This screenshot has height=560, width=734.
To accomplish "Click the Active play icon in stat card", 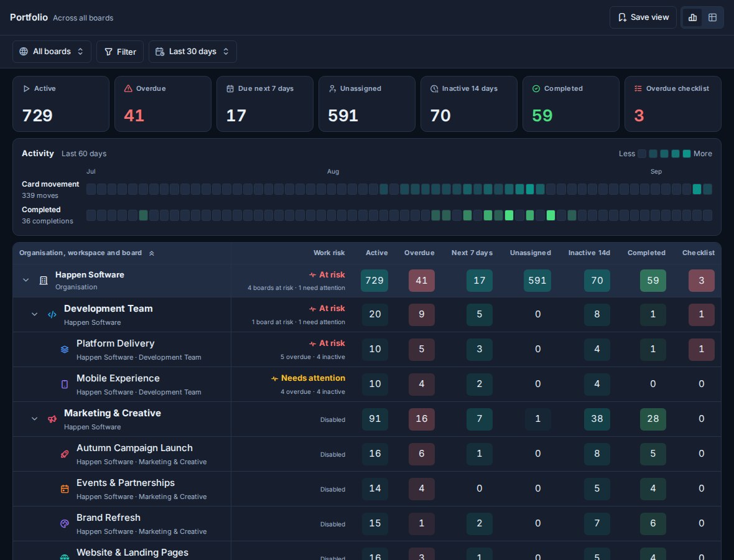I will 26,88.
